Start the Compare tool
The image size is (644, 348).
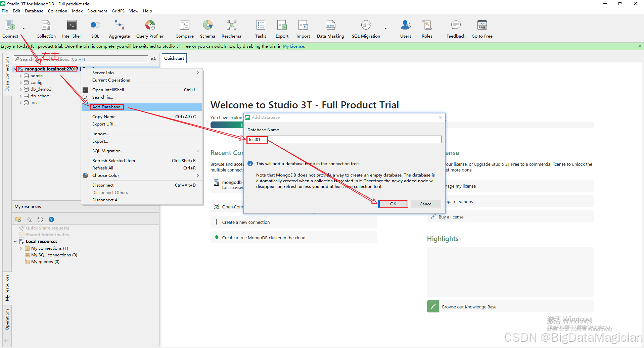click(185, 29)
